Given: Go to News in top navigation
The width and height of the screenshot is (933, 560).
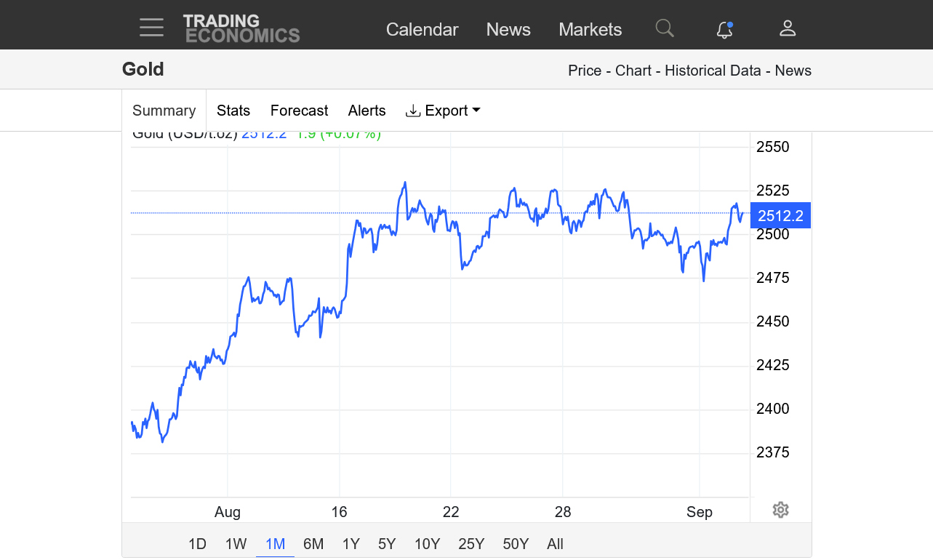Looking at the screenshot, I should click(x=508, y=30).
